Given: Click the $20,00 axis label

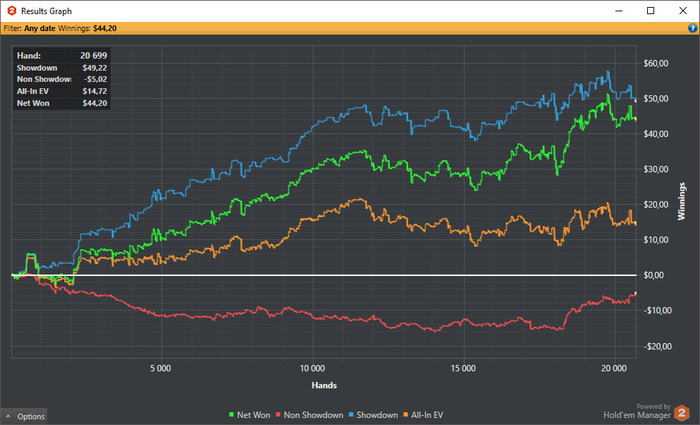Looking at the screenshot, I should (x=656, y=204).
